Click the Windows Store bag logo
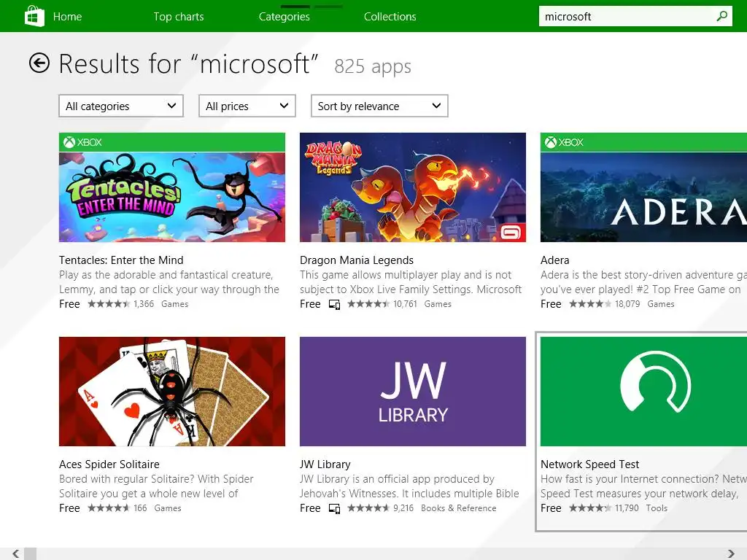This screenshot has width=747, height=560. click(34, 16)
